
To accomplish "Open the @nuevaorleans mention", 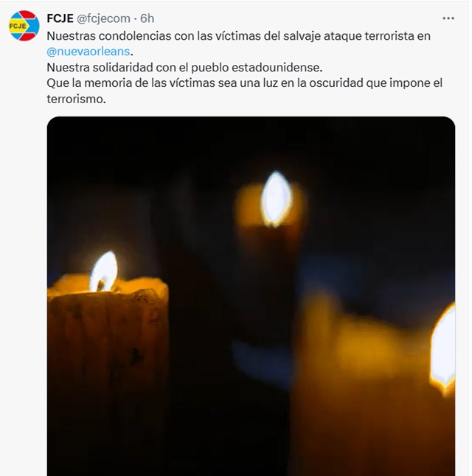I will [88, 52].
